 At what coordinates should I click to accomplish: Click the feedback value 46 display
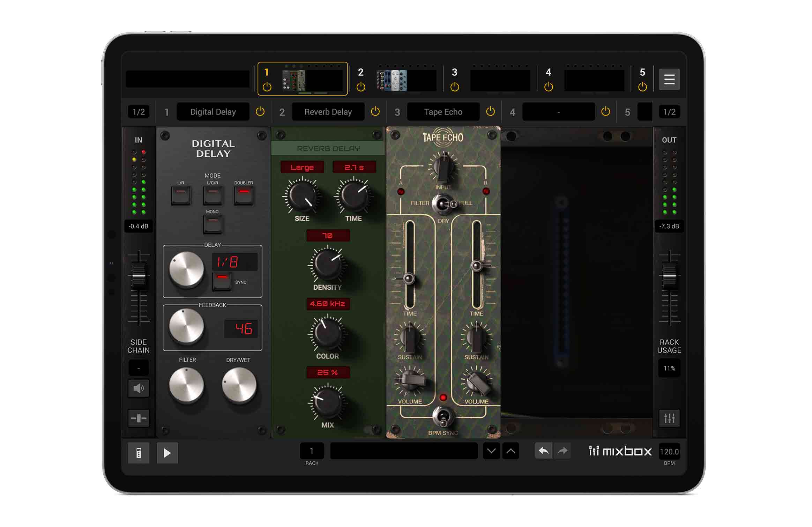point(241,328)
